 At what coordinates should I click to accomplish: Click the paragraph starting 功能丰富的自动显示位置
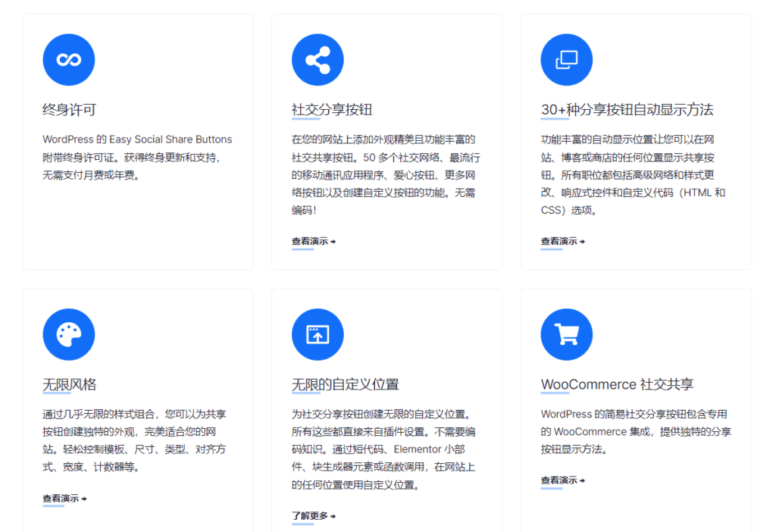tap(633, 175)
